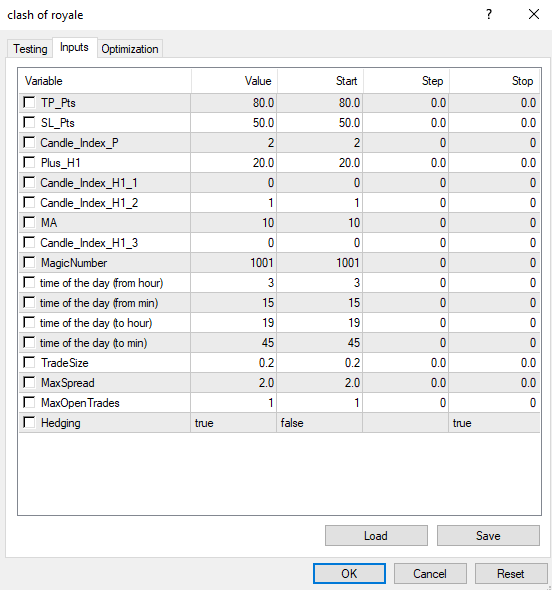Screen dimensions: 552x590
Task: Click Plus_H1 value 20.0
Action: click(x=234, y=163)
